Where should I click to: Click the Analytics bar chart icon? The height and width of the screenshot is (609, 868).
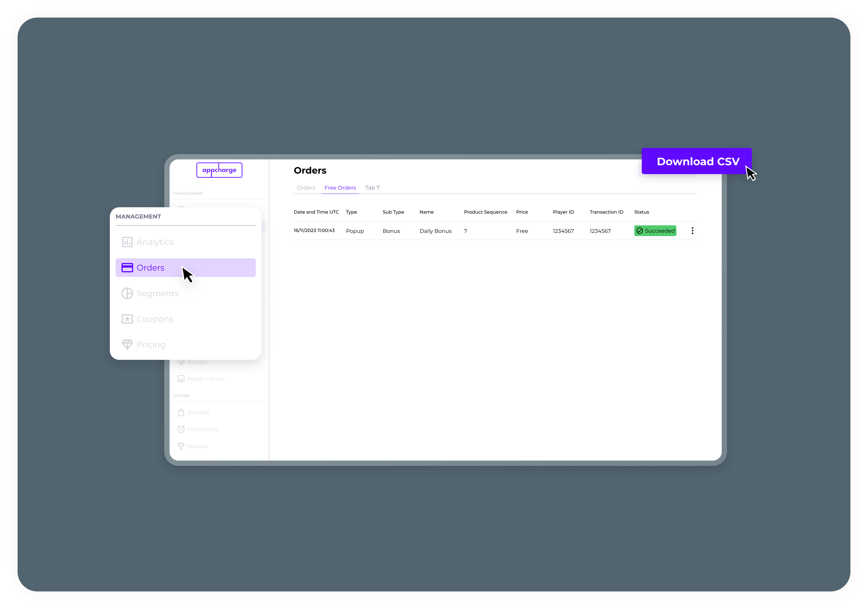127,242
